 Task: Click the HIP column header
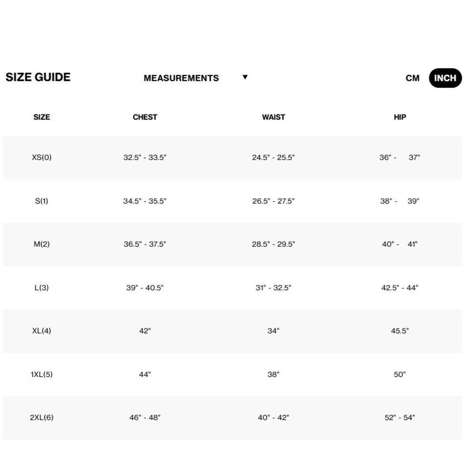point(400,117)
